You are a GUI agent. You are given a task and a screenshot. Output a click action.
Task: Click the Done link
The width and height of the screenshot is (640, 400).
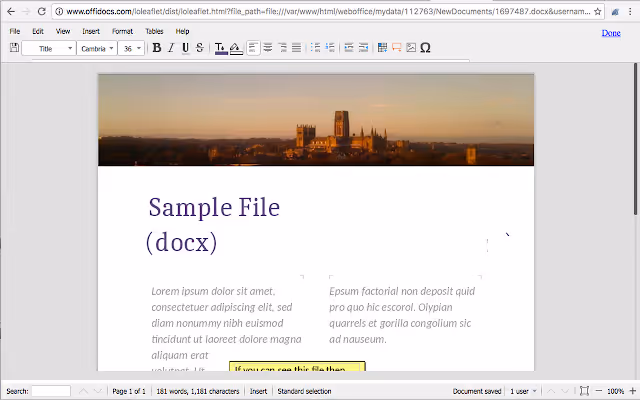coord(611,33)
